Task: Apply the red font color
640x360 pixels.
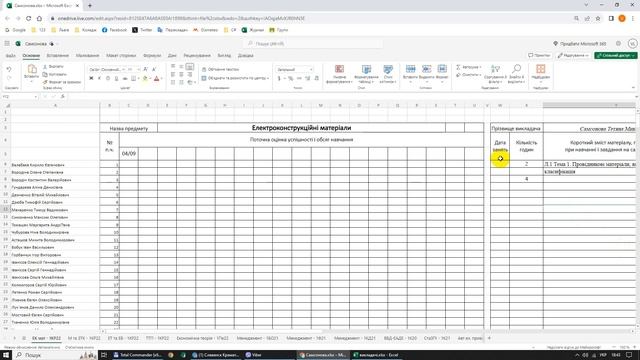Action: (156, 78)
